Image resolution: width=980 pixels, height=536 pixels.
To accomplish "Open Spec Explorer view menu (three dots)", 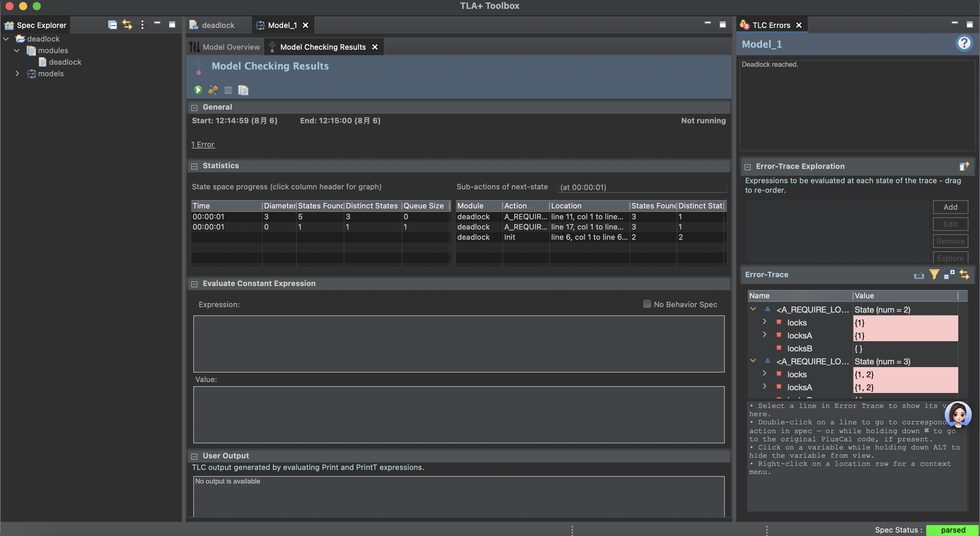I will (142, 25).
